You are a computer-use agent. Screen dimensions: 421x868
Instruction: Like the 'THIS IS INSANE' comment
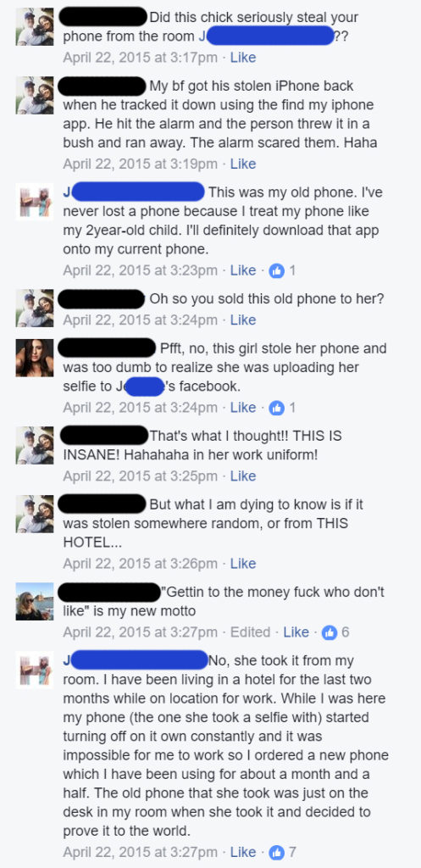pyautogui.click(x=243, y=476)
